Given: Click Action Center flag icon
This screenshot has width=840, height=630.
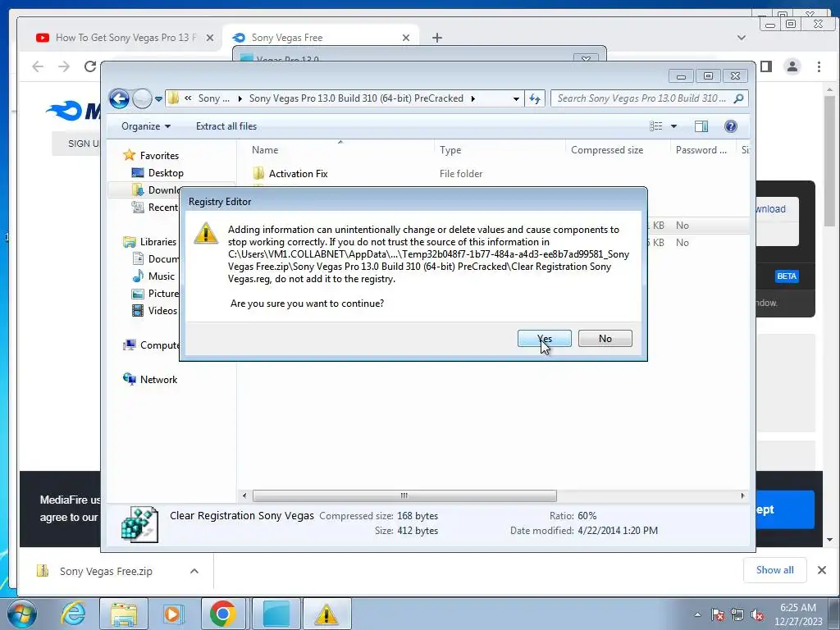Looking at the screenshot, I should [x=718, y=614].
